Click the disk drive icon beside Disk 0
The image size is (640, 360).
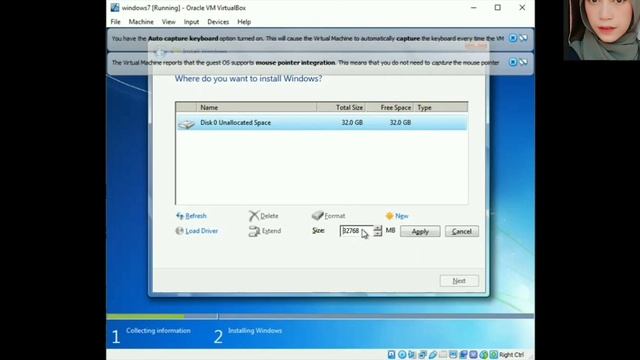click(187, 123)
